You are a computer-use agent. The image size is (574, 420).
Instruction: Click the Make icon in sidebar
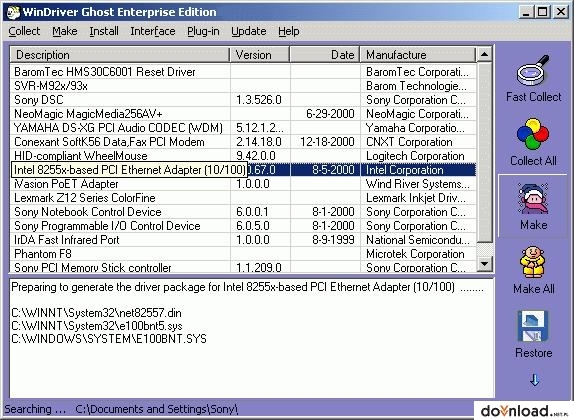[533, 198]
